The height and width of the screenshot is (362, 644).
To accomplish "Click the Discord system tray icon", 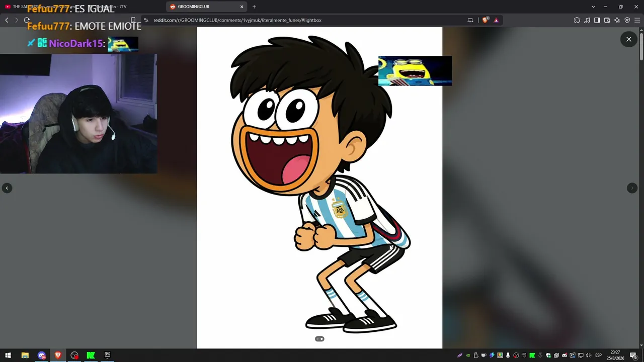I will click(x=564, y=355).
